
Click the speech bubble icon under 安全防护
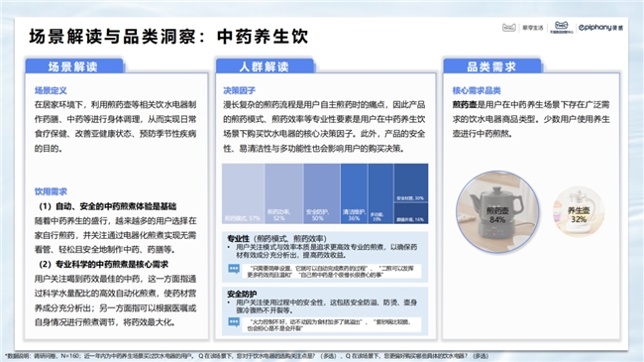(x=234, y=322)
